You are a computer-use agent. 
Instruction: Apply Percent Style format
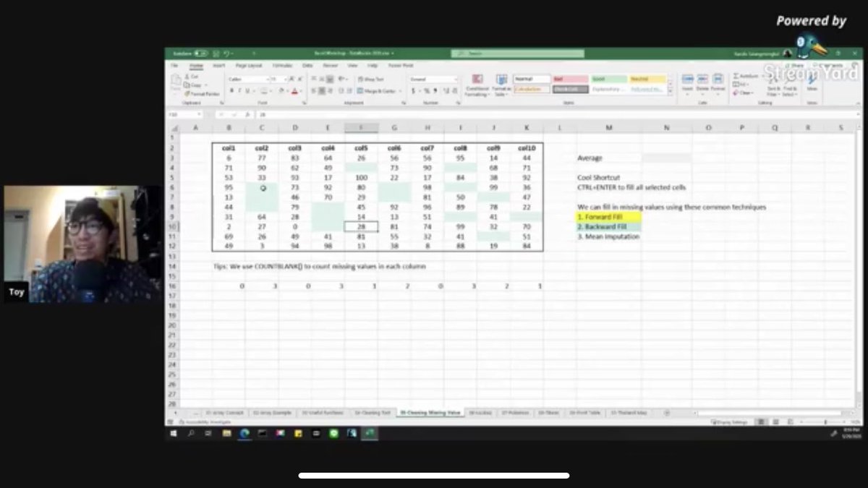[427, 91]
